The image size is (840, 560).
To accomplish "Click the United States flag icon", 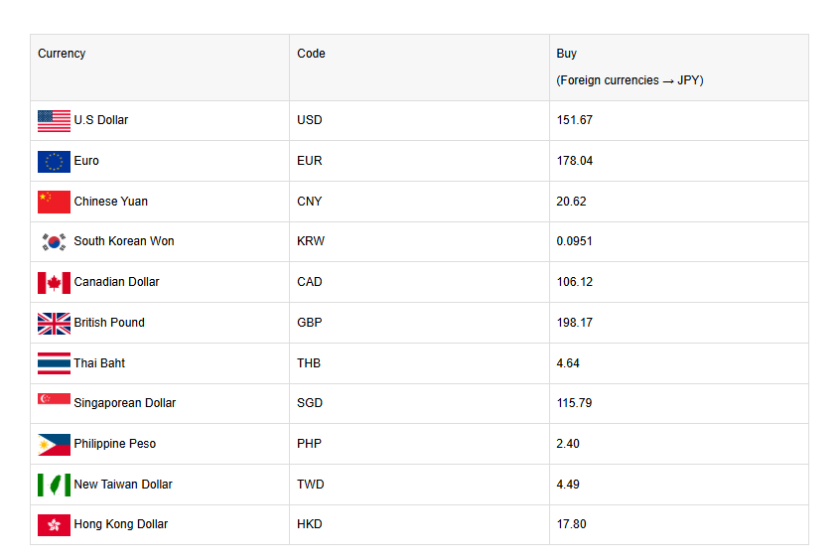I will point(54,121).
